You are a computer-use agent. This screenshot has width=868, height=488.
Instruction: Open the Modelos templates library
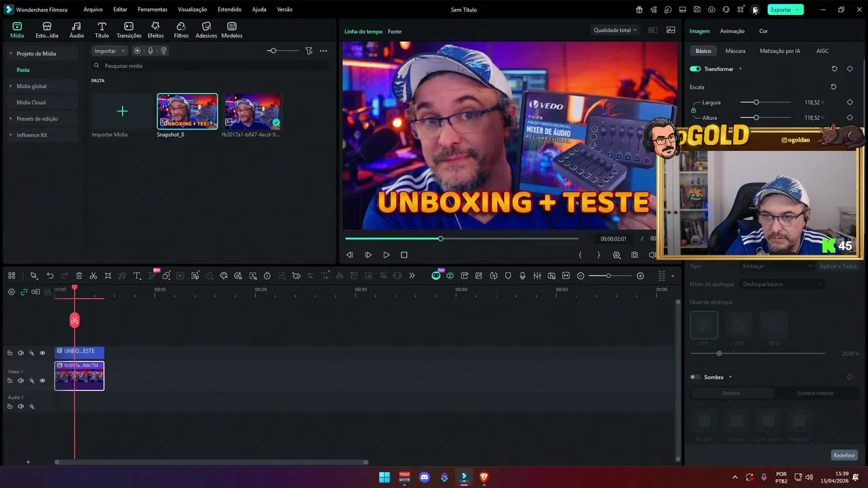pyautogui.click(x=232, y=30)
